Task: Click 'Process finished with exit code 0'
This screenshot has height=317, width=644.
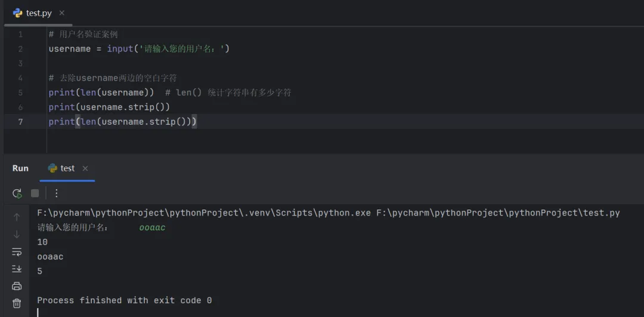Action: pos(125,300)
